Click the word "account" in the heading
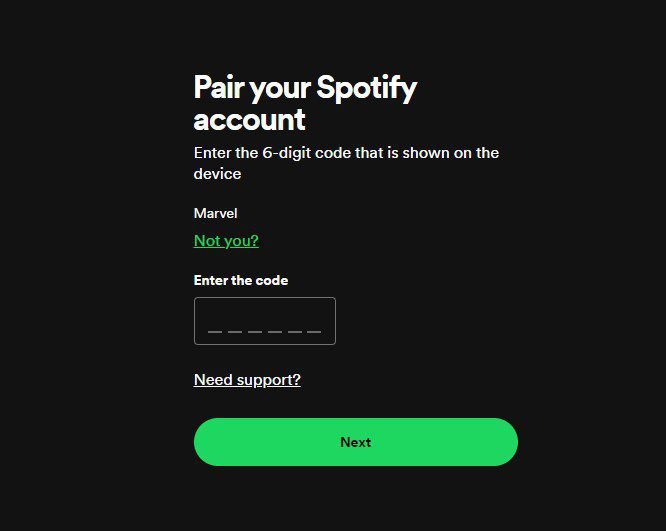The width and height of the screenshot is (666, 531). pyautogui.click(x=249, y=120)
